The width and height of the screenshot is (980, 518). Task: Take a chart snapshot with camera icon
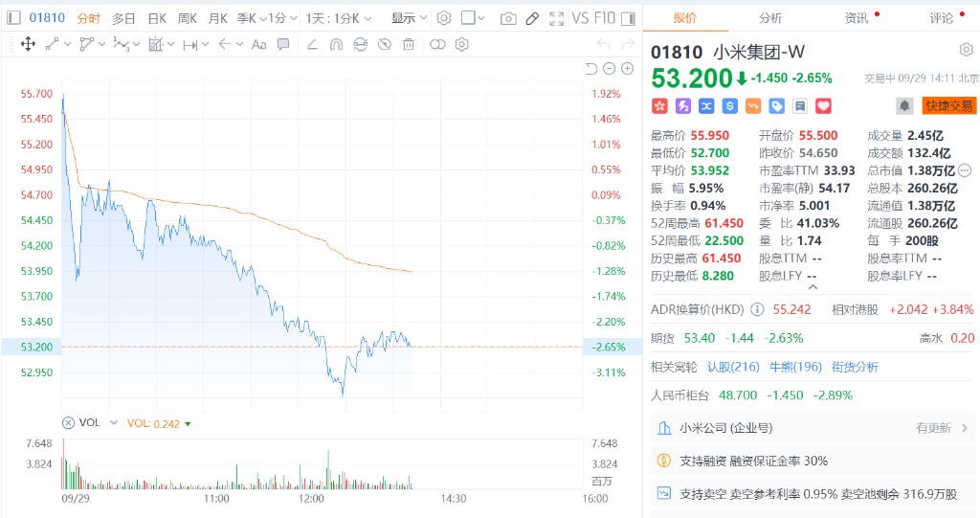(508, 19)
